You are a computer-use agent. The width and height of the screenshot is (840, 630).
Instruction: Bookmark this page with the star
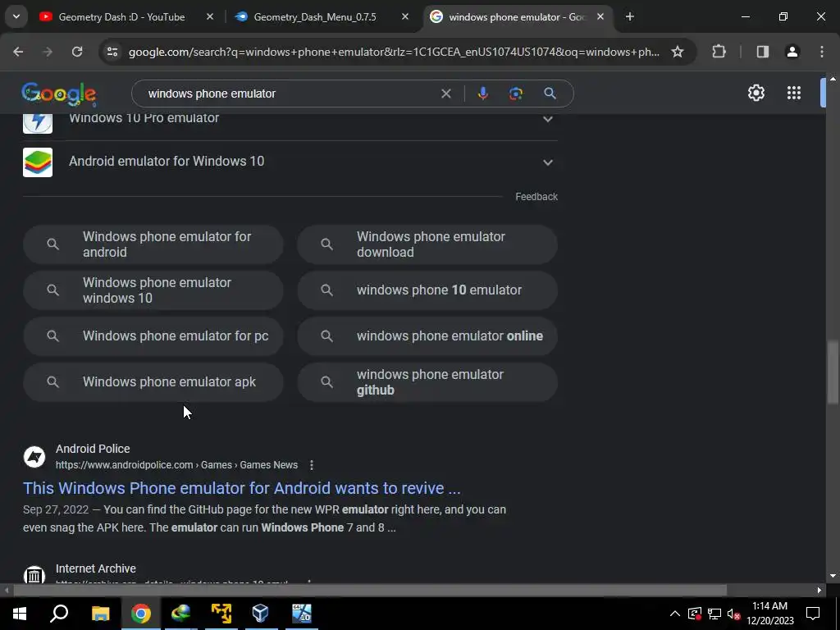677,52
